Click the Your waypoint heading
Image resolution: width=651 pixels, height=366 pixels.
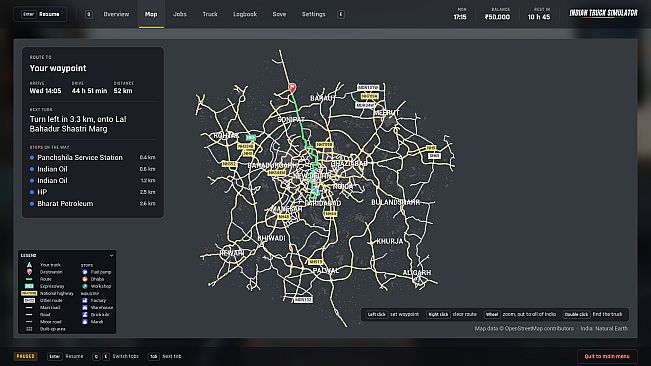click(58, 68)
